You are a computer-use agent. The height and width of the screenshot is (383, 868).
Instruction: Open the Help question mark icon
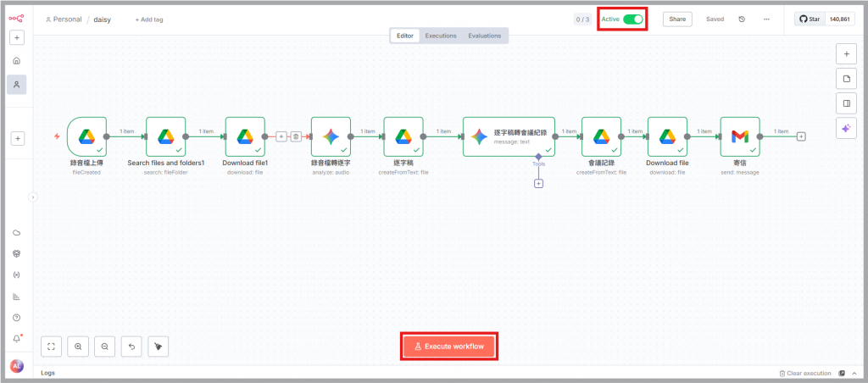tap(17, 318)
